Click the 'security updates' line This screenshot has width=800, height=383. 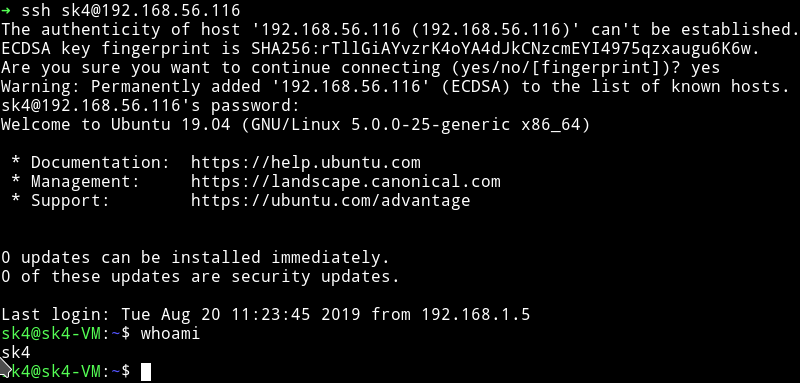click(200, 276)
